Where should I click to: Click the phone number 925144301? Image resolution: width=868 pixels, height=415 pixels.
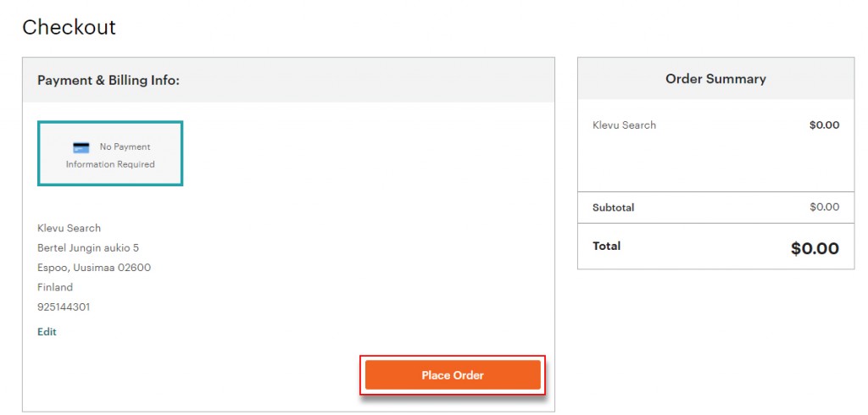coord(64,307)
